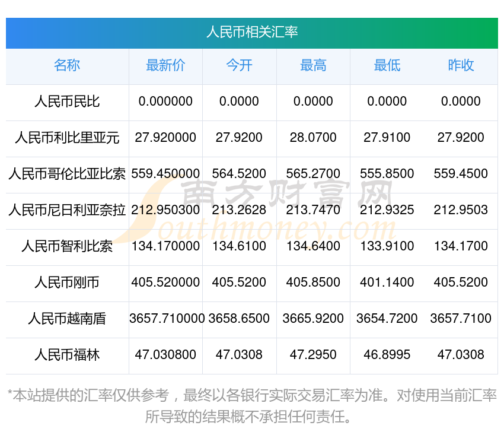Image resolution: width=504 pixels, height=435 pixels.
Task: Click the high value 134.6400
Action: pyautogui.click(x=313, y=246)
